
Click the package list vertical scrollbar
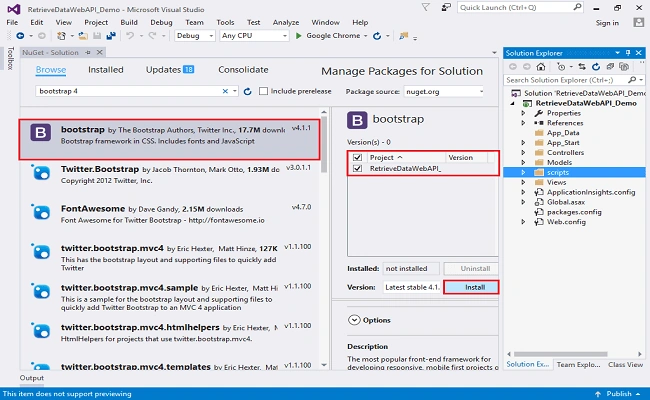324,144
